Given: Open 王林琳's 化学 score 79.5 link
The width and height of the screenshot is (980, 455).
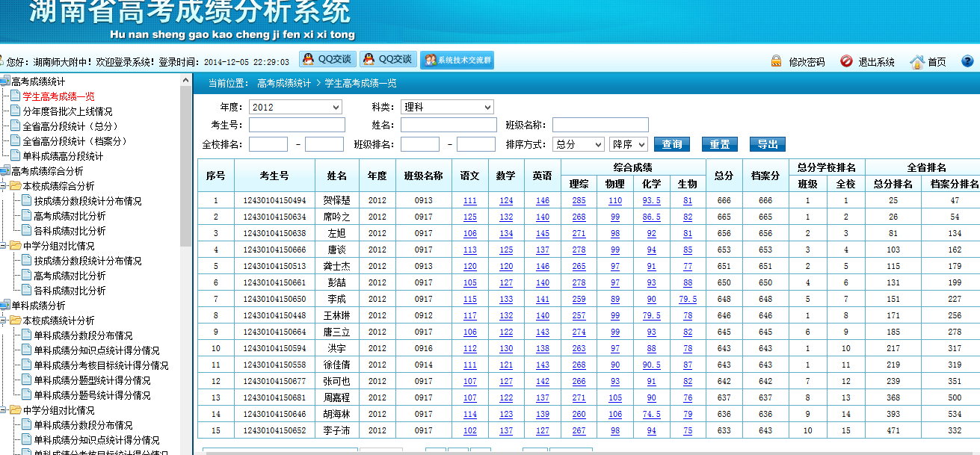Looking at the screenshot, I should pyautogui.click(x=652, y=316).
